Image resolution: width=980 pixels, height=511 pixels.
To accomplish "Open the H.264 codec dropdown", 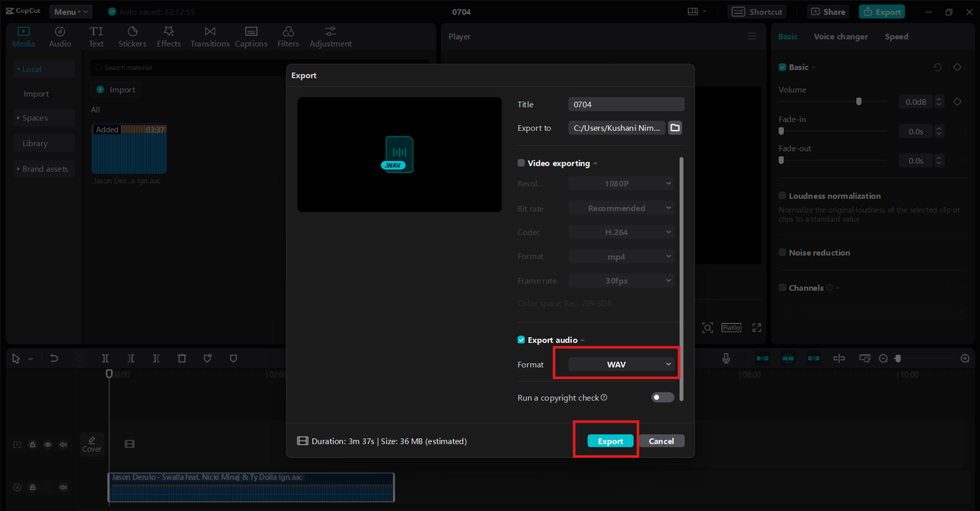I will (x=622, y=232).
